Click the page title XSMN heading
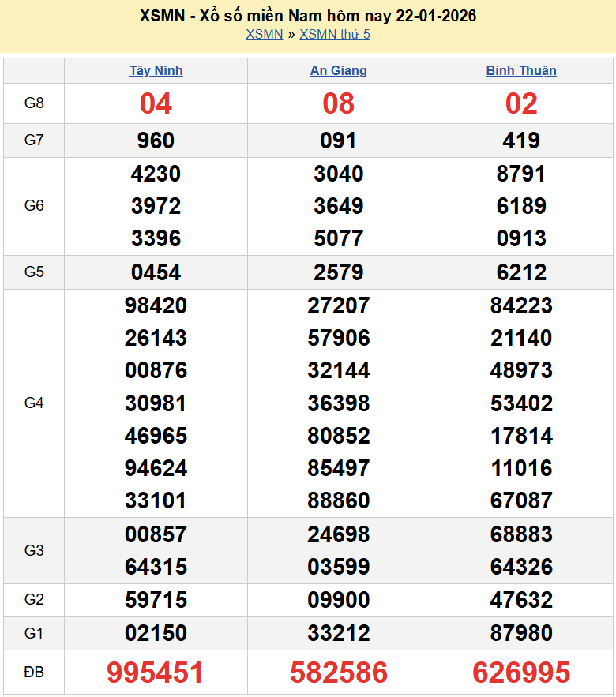The height and width of the screenshot is (697, 616). click(x=308, y=16)
